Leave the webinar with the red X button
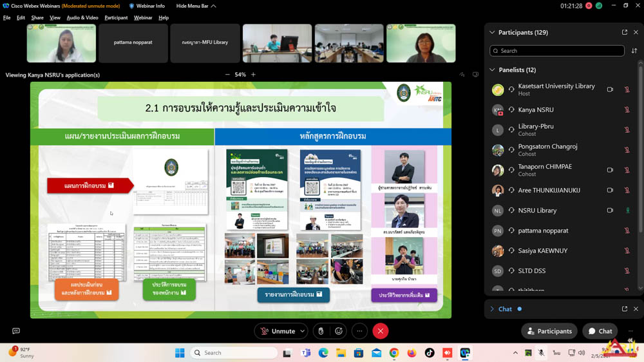This screenshot has height=362, width=644. [381, 331]
